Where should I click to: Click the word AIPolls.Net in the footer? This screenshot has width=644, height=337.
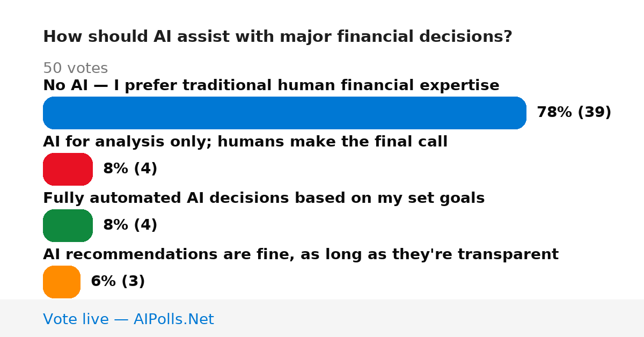[x=173, y=319]
